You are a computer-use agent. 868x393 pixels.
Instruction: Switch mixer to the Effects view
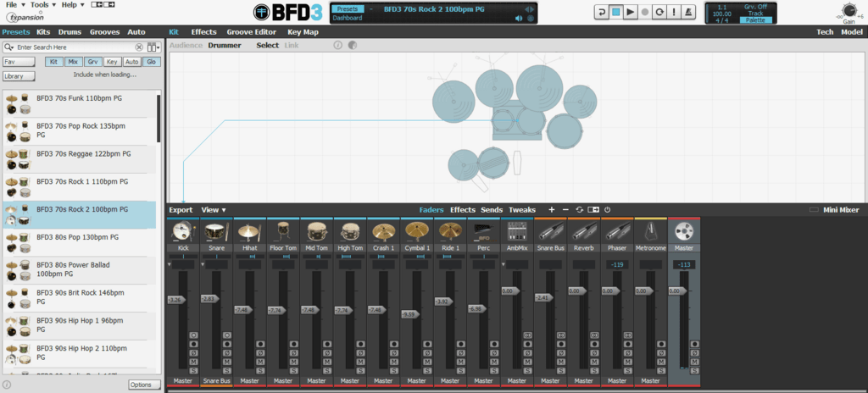click(x=463, y=210)
